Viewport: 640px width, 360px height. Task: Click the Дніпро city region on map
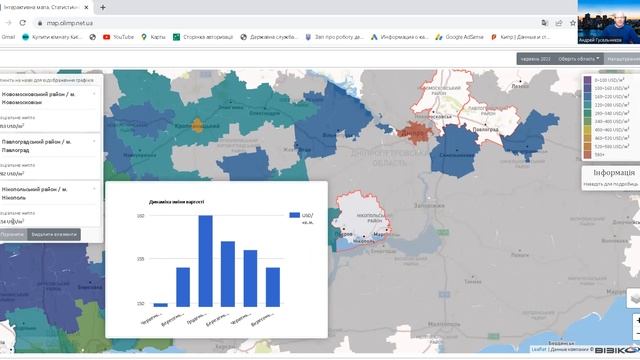pos(414,133)
